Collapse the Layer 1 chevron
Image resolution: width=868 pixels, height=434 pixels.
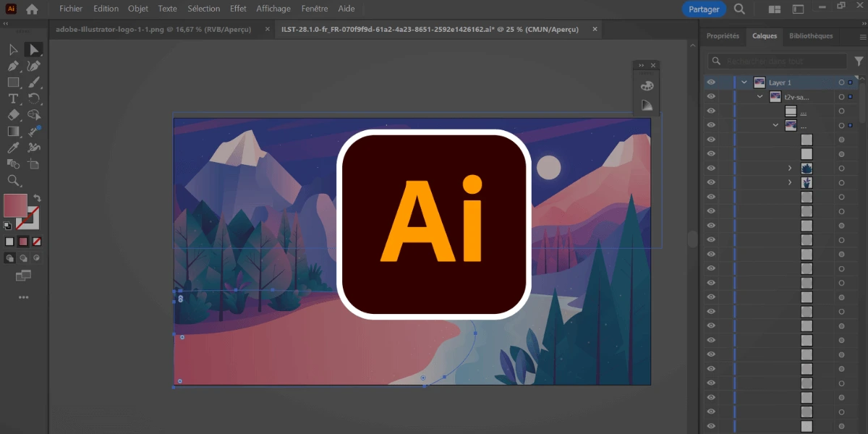point(744,82)
